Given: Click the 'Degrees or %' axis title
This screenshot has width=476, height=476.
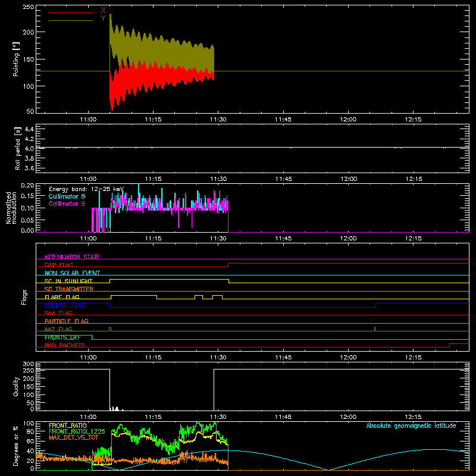Looking at the screenshot, I should tap(16, 446).
